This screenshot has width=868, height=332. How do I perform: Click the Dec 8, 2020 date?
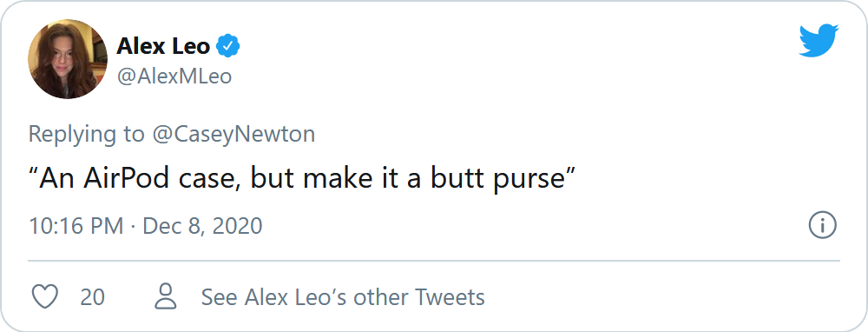202,226
